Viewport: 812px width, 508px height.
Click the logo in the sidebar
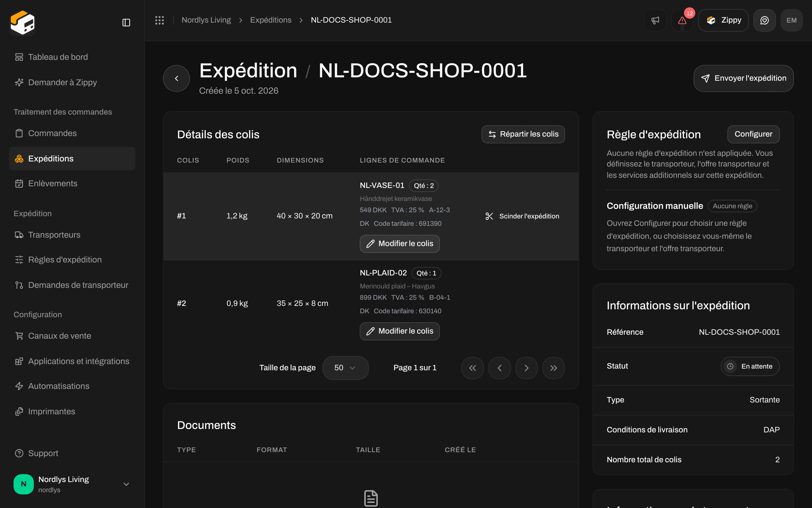click(x=23, y=23)
